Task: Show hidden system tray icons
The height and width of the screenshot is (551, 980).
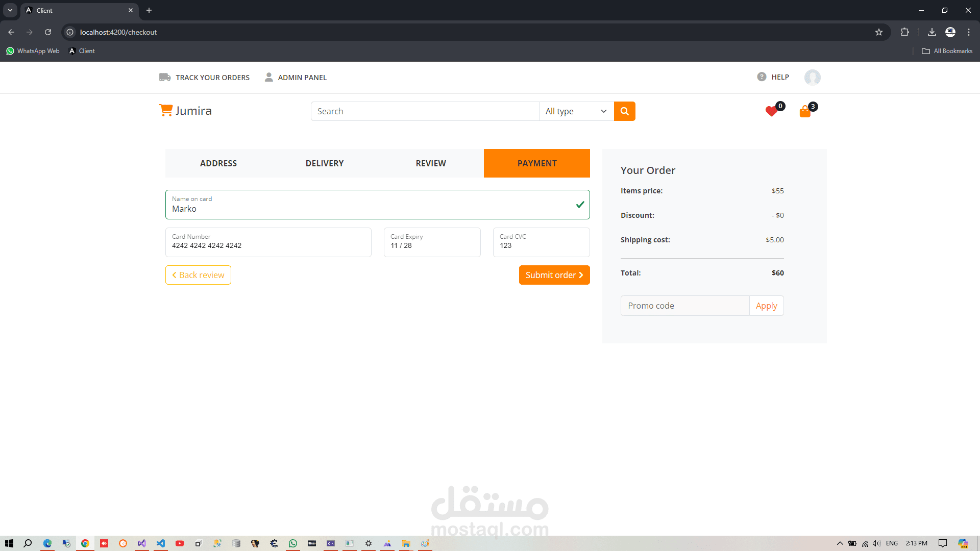Action: (840, 543)
